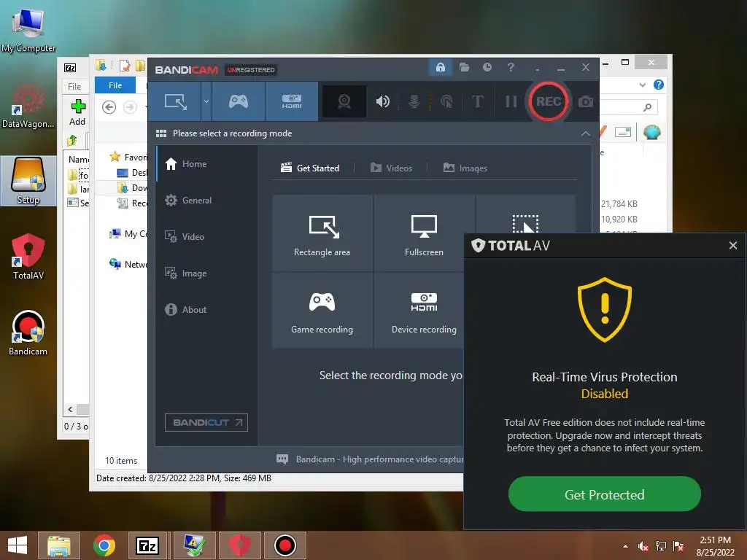Toggle the speaker sound icon in Bandicam
Image resolution: width=747 pixels, height=560 pixels.
pyautogui.click(x=382, y=101)
